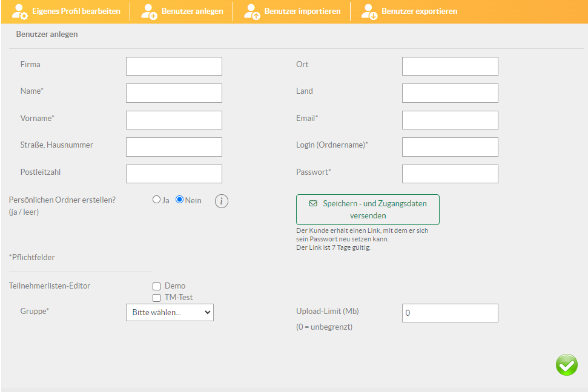Focus the Firma input field
This screenshot has height=392, width=588.
174,66
